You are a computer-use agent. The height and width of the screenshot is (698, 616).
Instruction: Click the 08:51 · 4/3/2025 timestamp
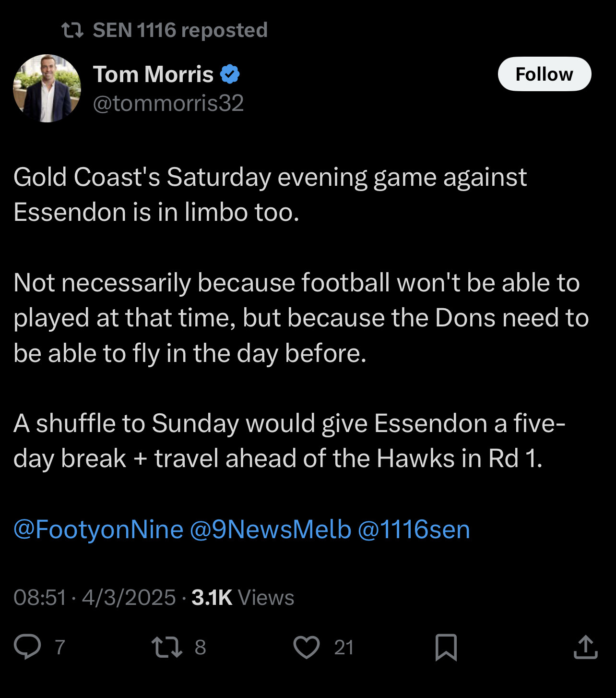(x=95, y=597)
